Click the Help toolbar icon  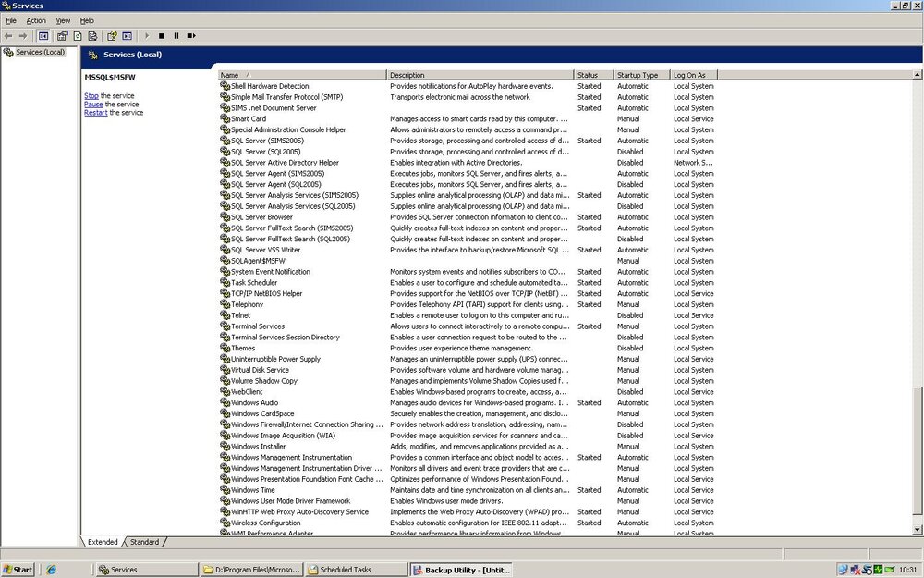point(112,36)
